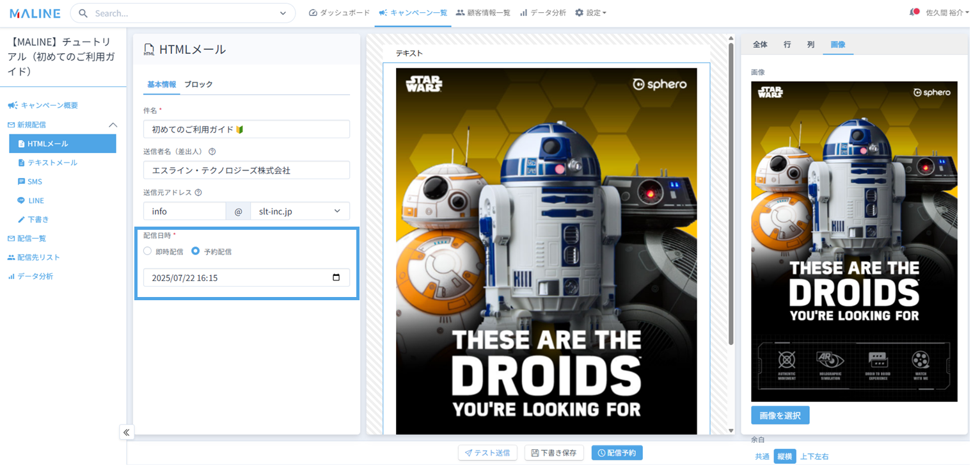Click the 件名 subject field
This screenshot has height=466, width=980.
(x=246, y=129)
